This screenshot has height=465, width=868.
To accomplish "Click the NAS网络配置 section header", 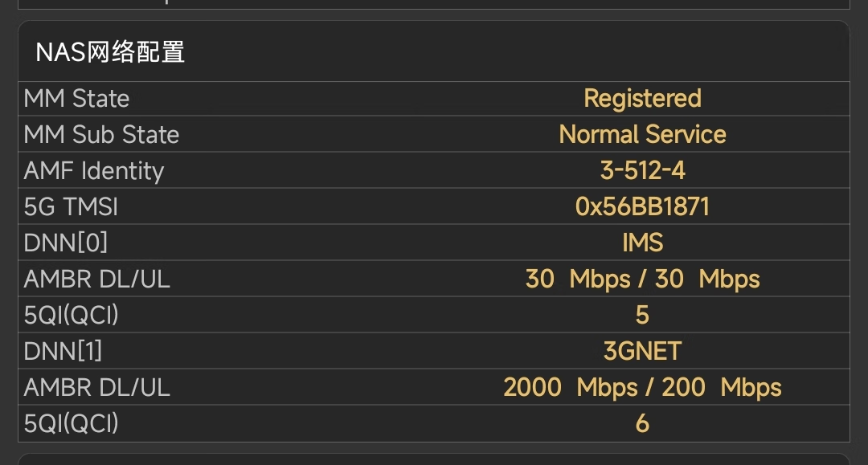I will point(111,52).
